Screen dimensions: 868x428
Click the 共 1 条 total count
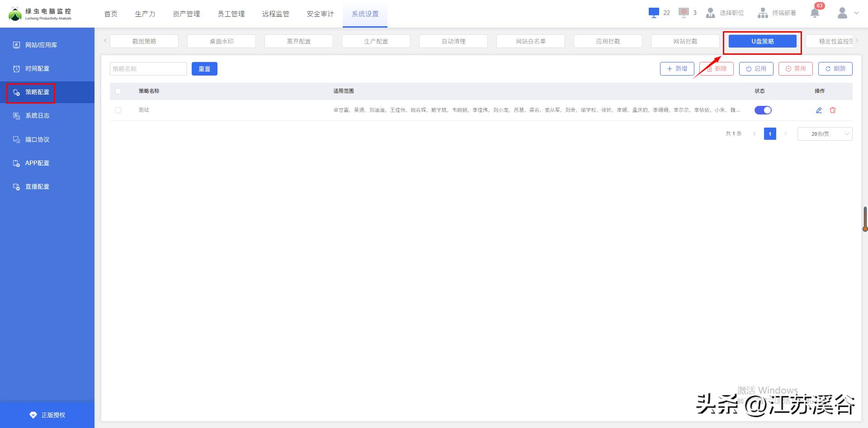click(x=734, y=134)
